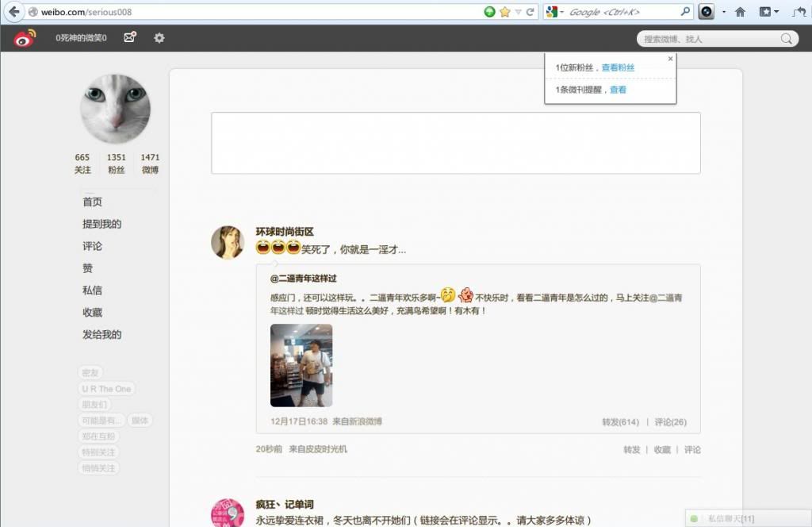This screenshot has height=527, width=812.
Task: Go back with the browser back arrow
Action: click(x=13, y=12)
